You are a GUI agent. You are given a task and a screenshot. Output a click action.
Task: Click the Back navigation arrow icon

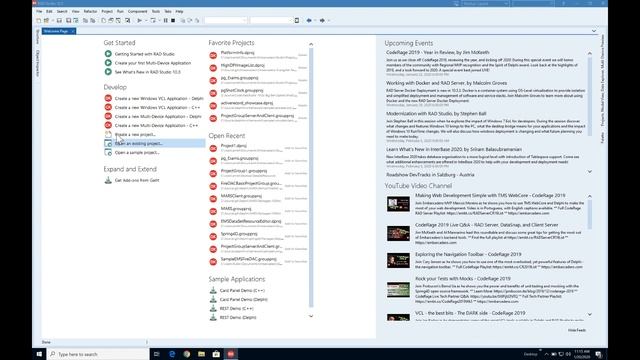[x=309, y=20]
